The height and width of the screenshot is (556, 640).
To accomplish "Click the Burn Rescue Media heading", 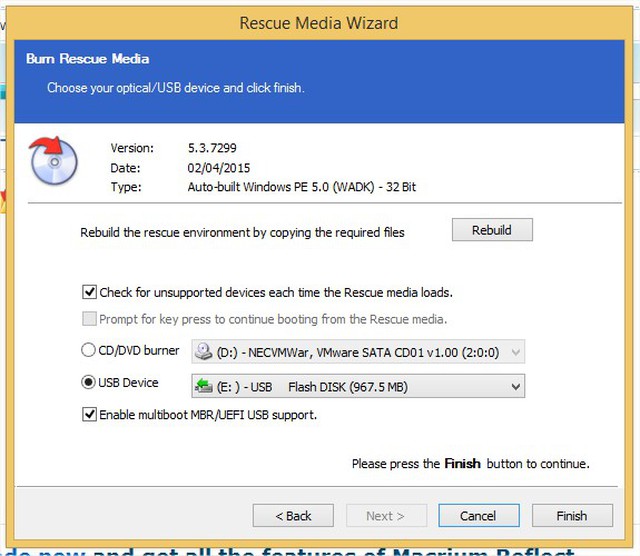I will tap(88, 59).
